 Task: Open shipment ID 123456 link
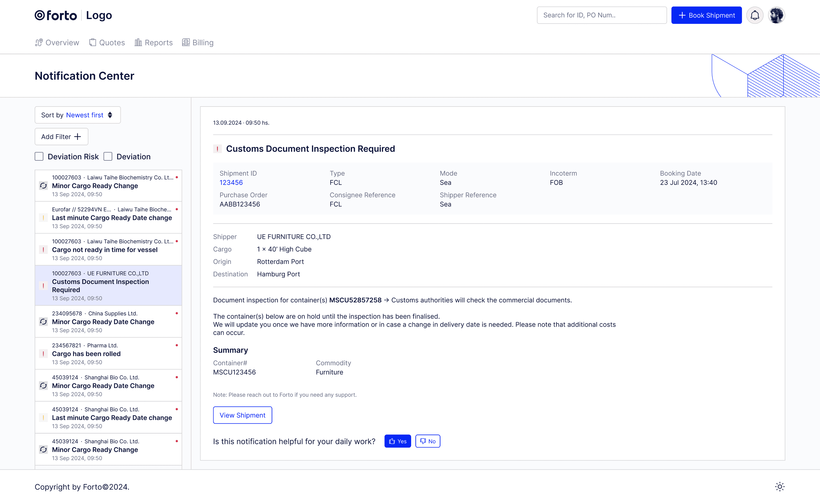231,182
